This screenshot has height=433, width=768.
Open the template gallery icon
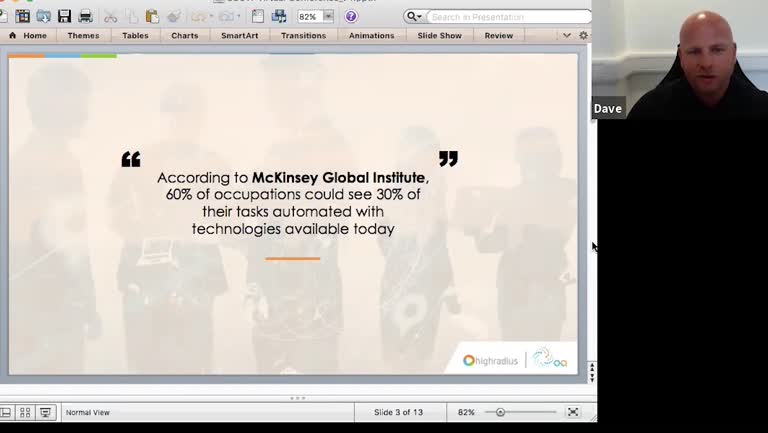coord(23,16)
